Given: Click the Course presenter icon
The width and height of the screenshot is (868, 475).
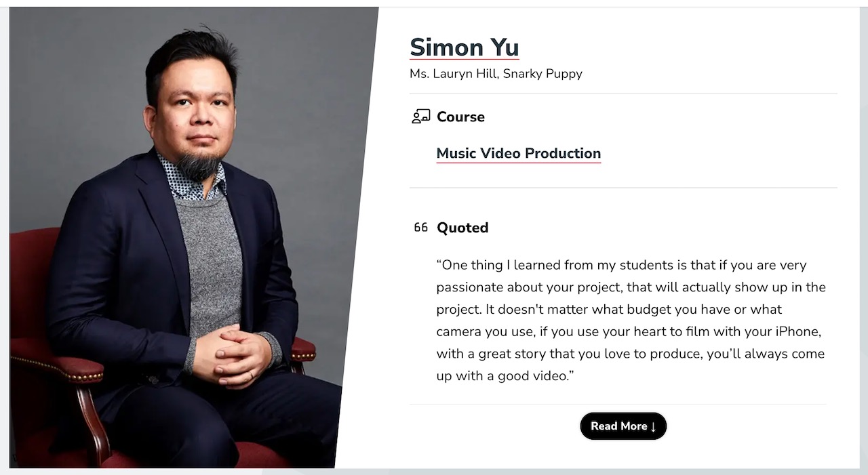Looking at the screenshot, I should click(x=420, y=117).
